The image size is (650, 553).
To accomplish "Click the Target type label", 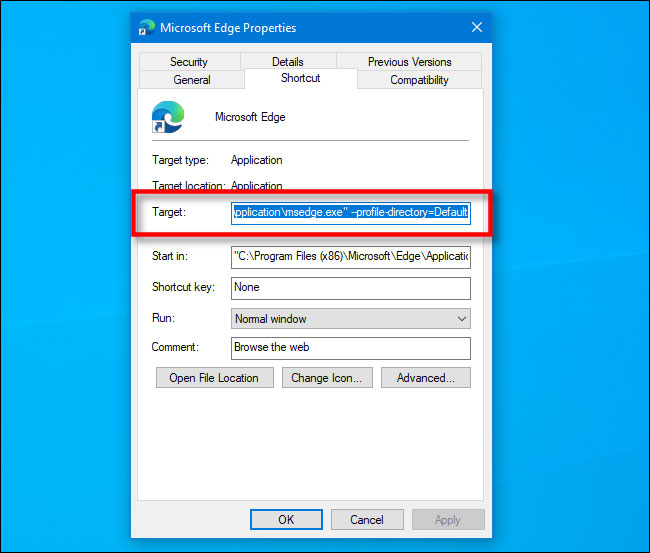I will coord(180,160).
